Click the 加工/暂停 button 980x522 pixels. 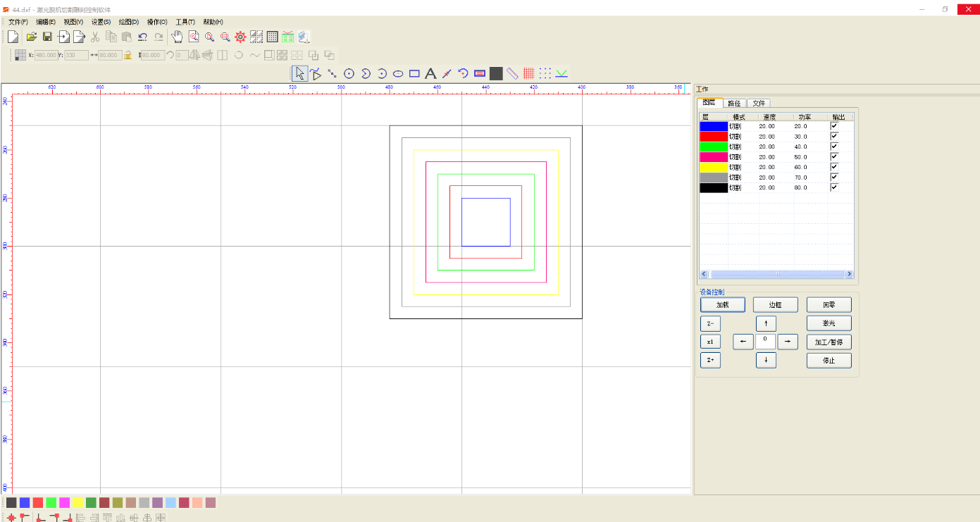pos(829,342)
